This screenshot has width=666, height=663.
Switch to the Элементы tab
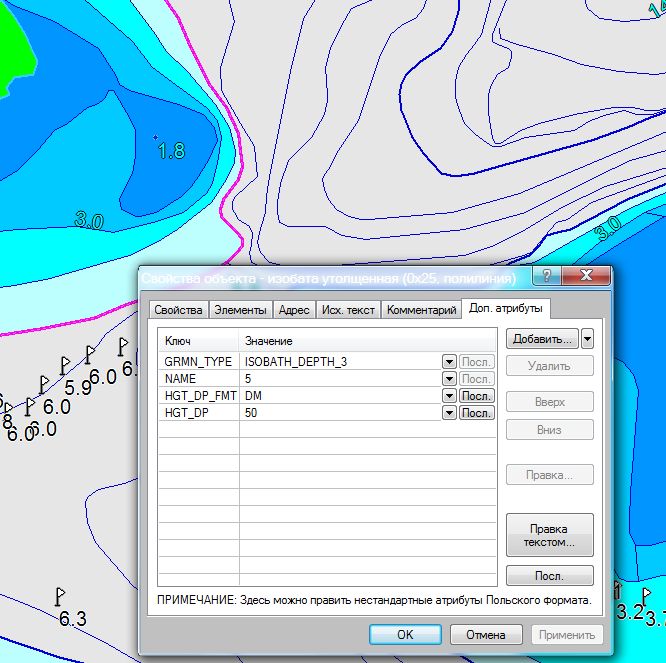(x=240, y=310)
